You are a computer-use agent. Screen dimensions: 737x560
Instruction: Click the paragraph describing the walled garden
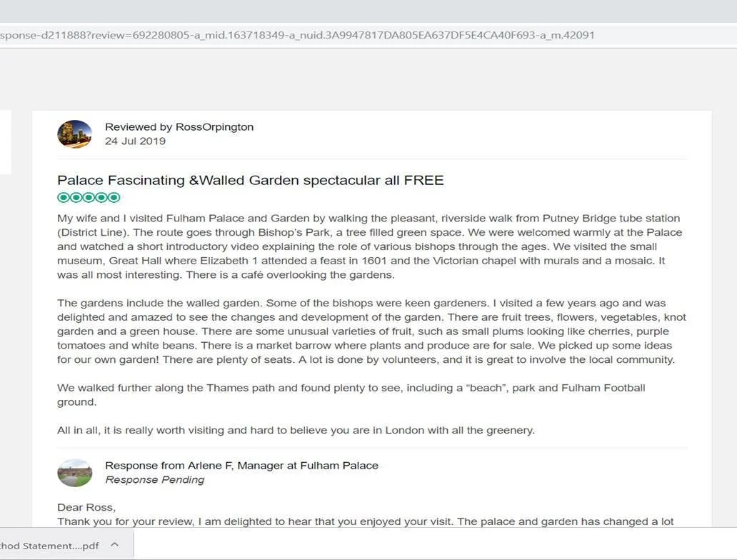tap(371, 331)
